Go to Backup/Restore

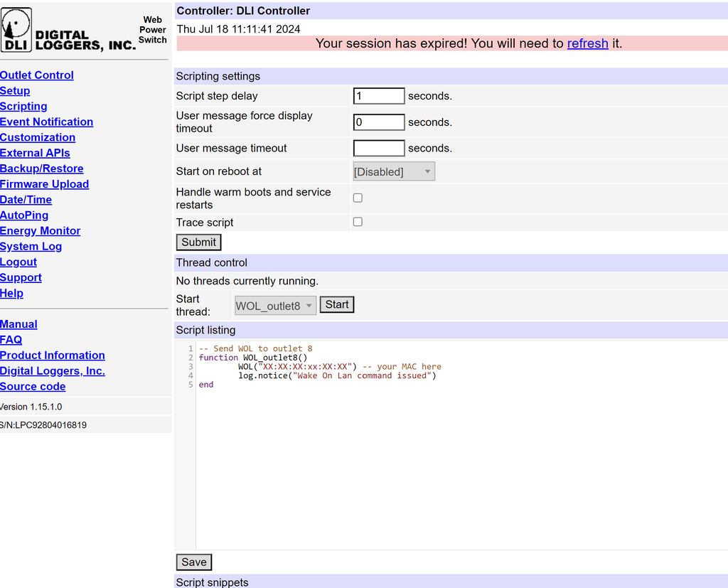point(42,169)
